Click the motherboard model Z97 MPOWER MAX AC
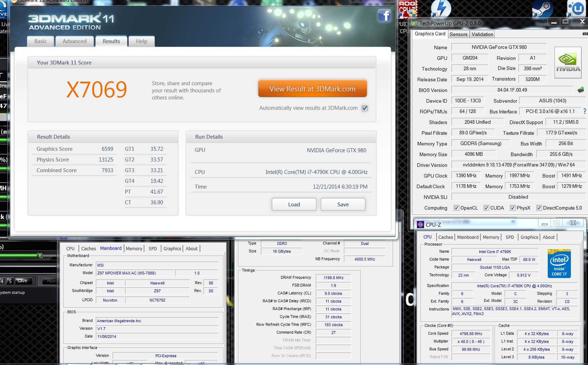 point(135,273)
